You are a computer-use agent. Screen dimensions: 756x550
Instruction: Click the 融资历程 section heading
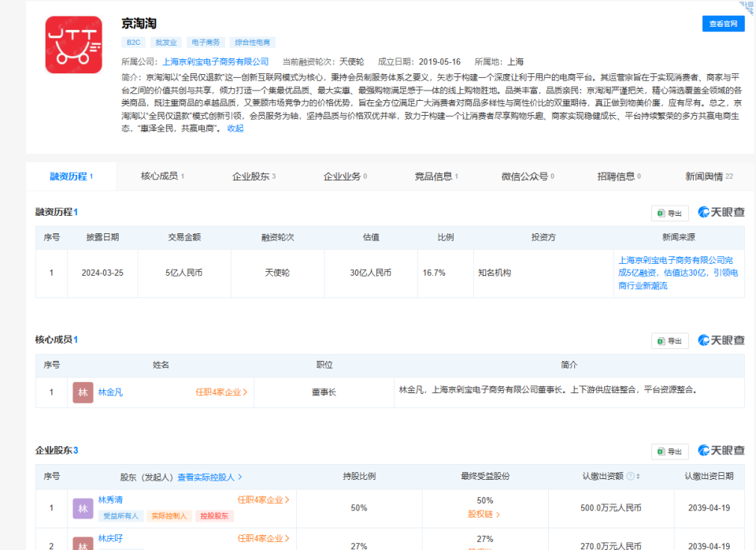pyautogui.click(x=57, y=212)
